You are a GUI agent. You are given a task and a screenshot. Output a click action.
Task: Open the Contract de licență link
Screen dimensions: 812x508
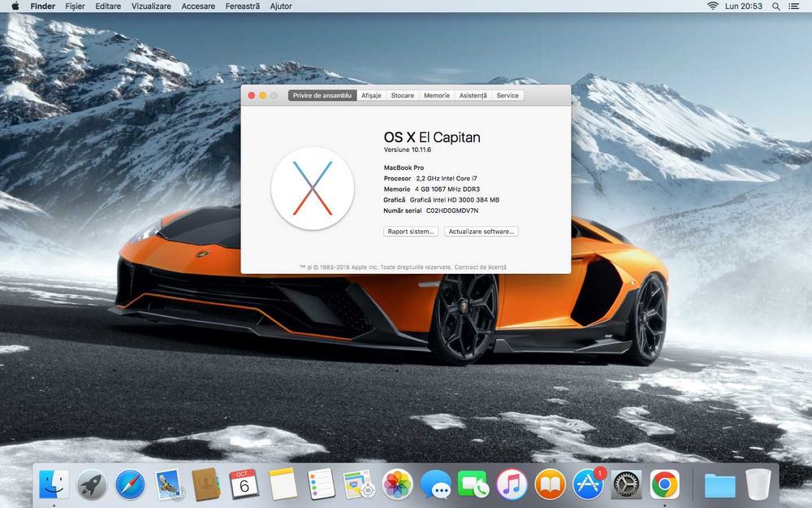pos(480,267)
